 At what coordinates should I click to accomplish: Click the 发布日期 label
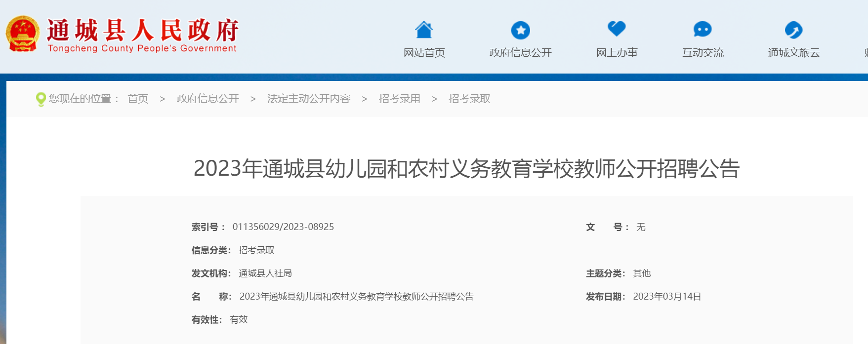pos(606,297)
